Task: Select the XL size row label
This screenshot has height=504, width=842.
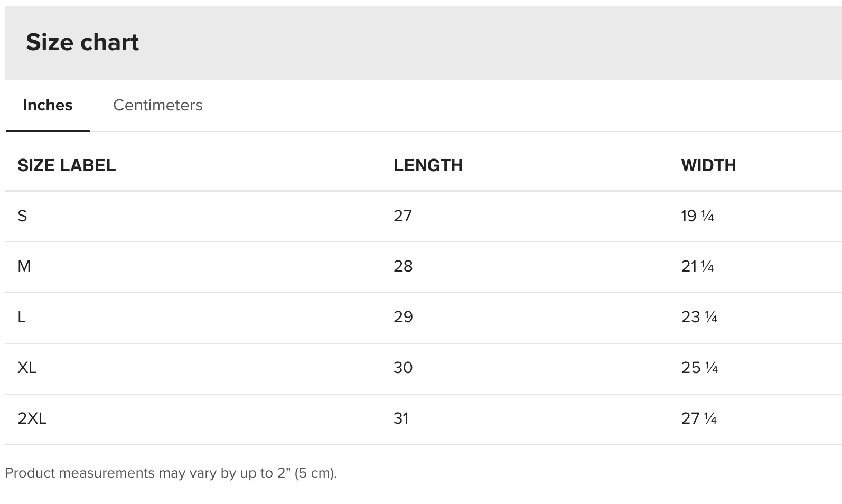Action: click(27, 368)
